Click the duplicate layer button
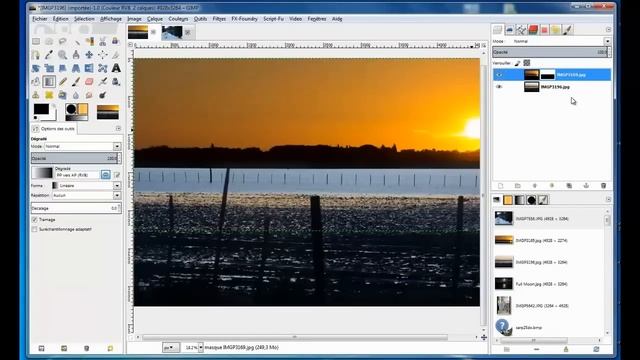Screen dimensions: 640x360 coord(569,186)
